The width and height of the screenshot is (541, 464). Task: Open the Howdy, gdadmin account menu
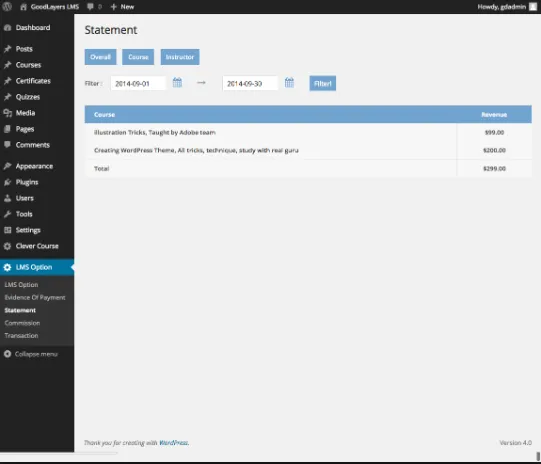click(502, 7)
